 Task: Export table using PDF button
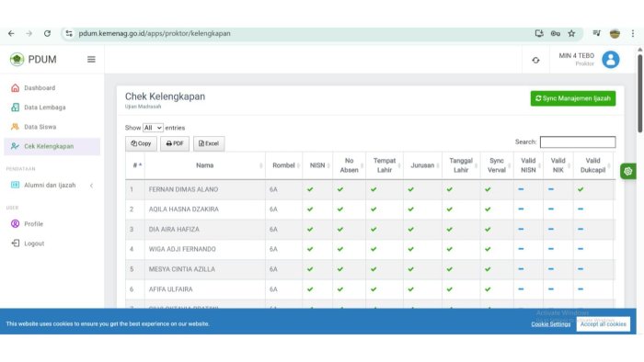175,143
